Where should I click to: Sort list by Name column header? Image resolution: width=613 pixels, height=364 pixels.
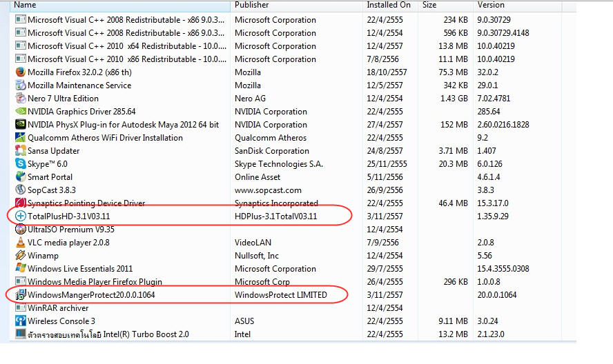point(120,6)
